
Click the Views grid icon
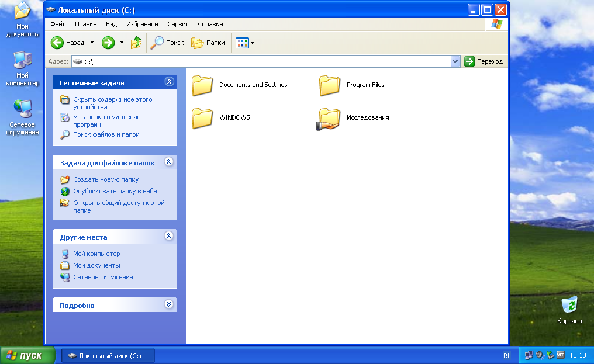(x=241, y=43)
